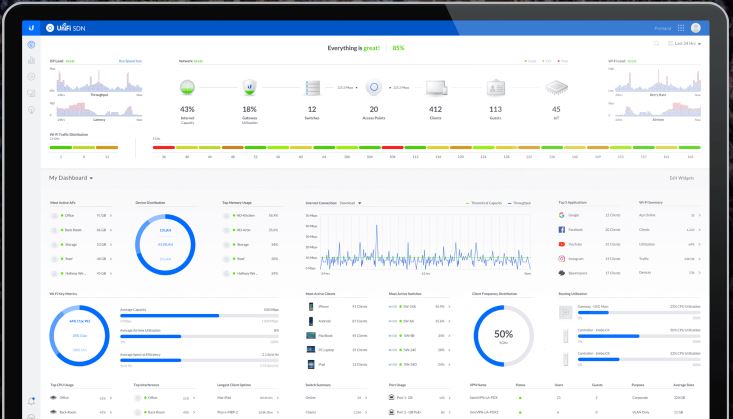
Task: Click the Access Points device icon
Action: (x=374, y=88)
